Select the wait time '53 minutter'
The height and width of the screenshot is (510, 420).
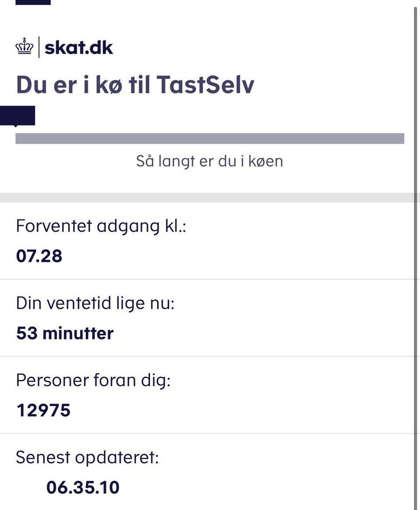65,333
